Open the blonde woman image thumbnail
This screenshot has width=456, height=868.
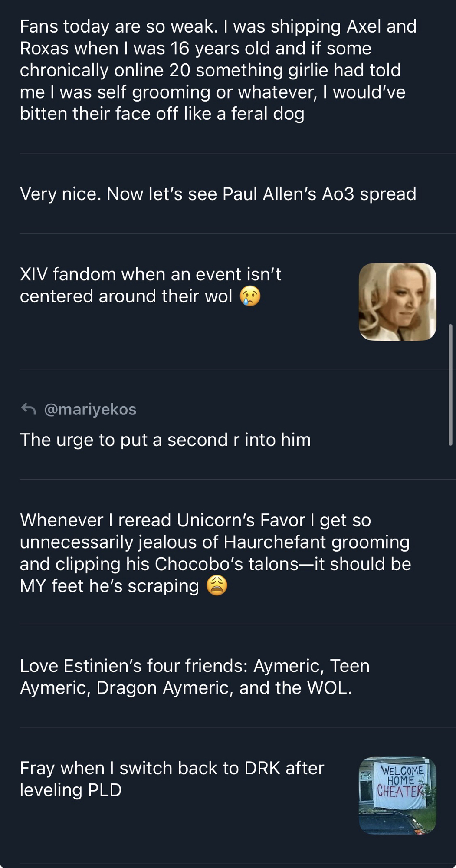(x=397, y=302)
